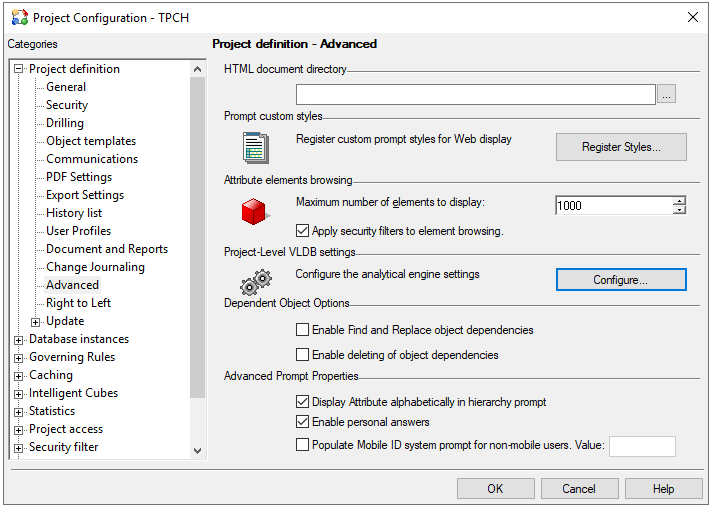Image resolution: width=715 pixels, height=513 pixels.
Task: Increase maximum elements with up spinner arrow
Action: point(679,201)
